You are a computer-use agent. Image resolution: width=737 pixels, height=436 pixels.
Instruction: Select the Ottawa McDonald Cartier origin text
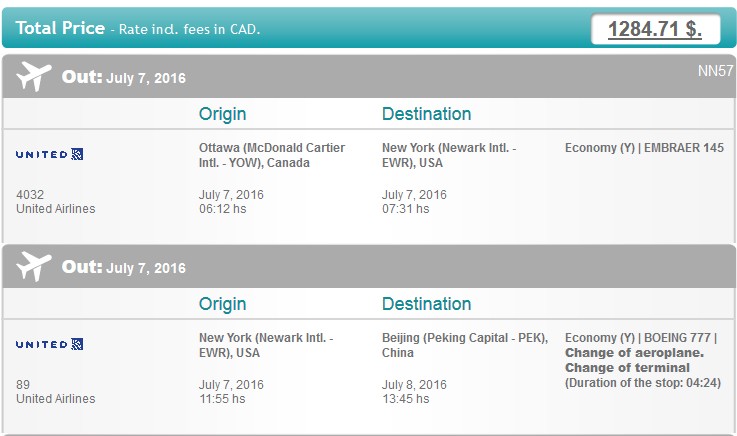click(x=272, y=154)
